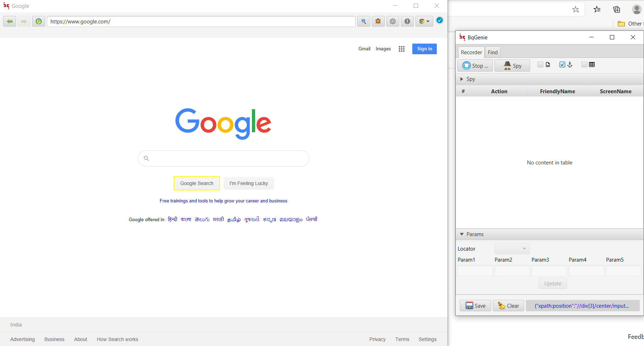The image size is (644, 346).
Task: Open the Google apps grid icon
Action: coord(402,49)
